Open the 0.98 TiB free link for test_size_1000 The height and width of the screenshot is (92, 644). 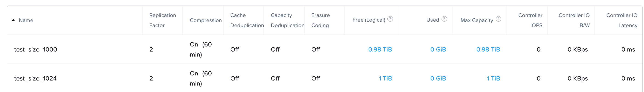(380, 49)
